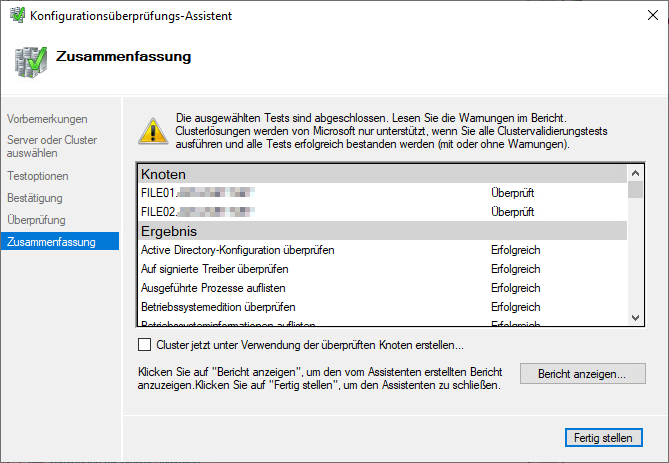This screenshot has height=463, width=669.
Task: Enable creating cluster with validated nodes checkbox
Action: pyautogui.click(x=145, y=345)
